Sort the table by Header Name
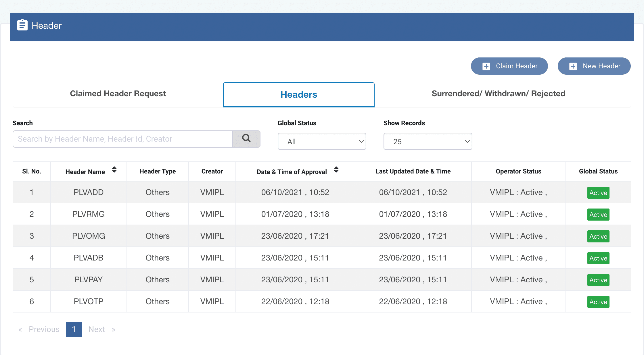Screen dimensions: 644x355 point(114,170)
